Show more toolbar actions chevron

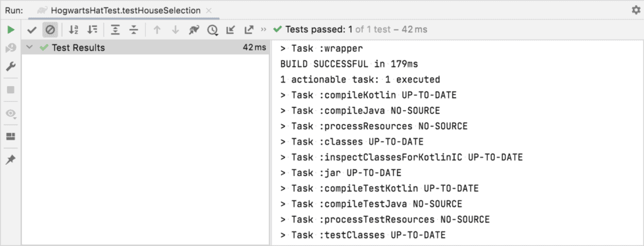tap(264, 30)
